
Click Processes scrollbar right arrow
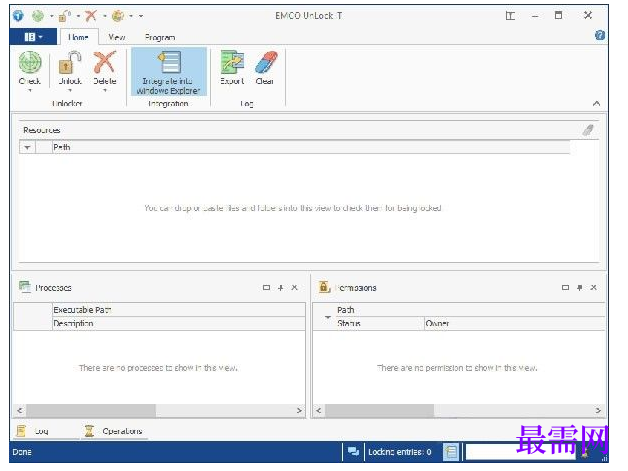pyautogui.click(x=299, y=411)
